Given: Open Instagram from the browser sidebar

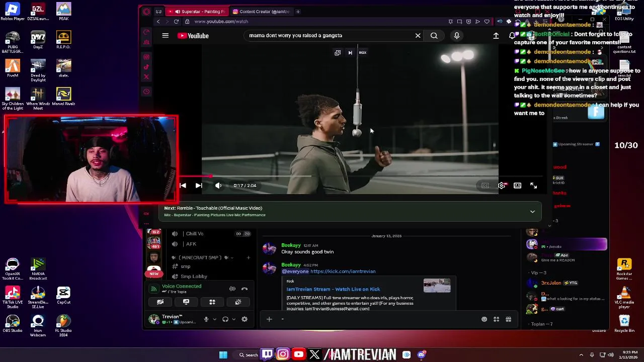Looking at the screenshot, I should pyautogui.click(x=146, y=57).
